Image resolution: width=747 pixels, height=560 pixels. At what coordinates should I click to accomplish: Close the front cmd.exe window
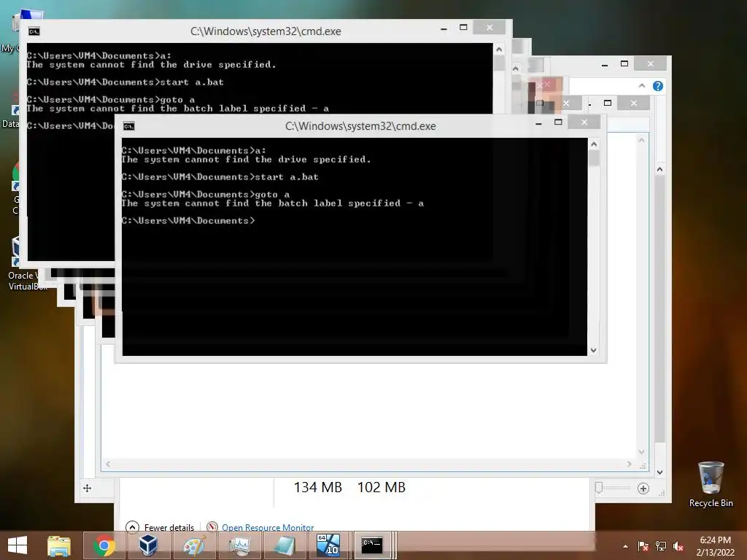point(584,122)
